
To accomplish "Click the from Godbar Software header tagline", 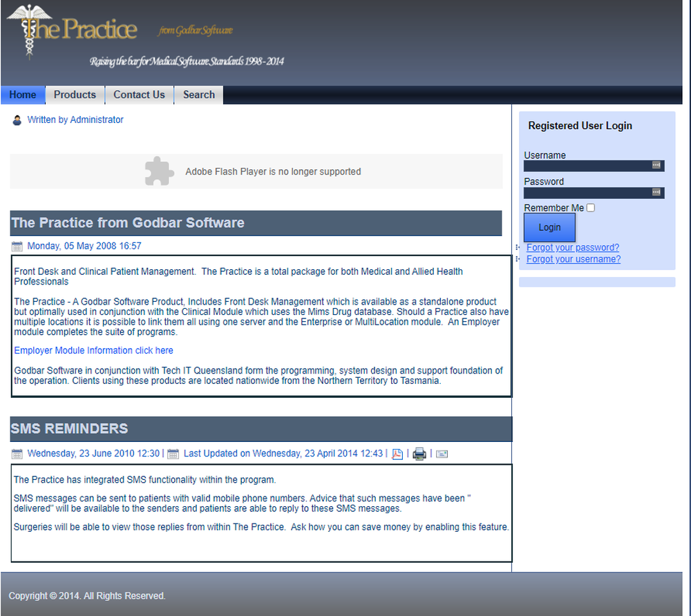I will pyautogui.click(x=196, y=30).
